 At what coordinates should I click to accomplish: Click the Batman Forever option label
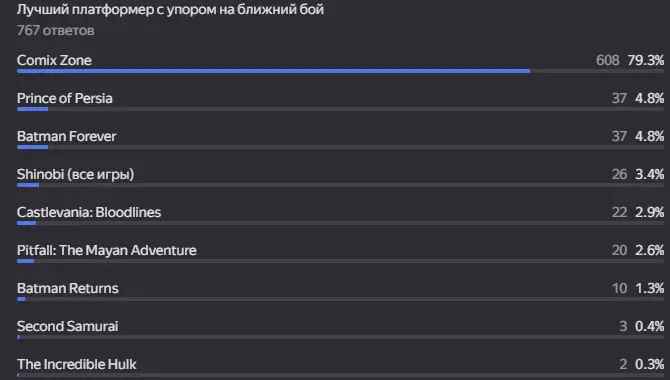[x=67, y=136]
